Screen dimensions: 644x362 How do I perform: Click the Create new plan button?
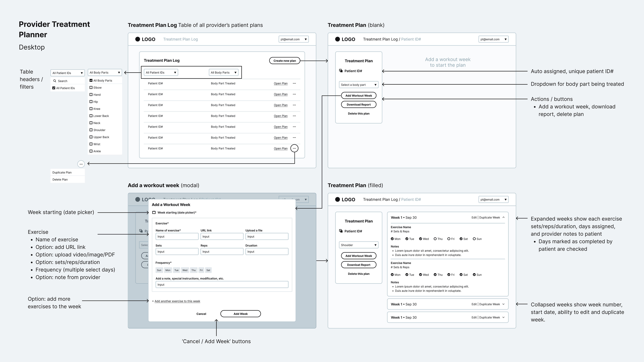coord(284,61)
